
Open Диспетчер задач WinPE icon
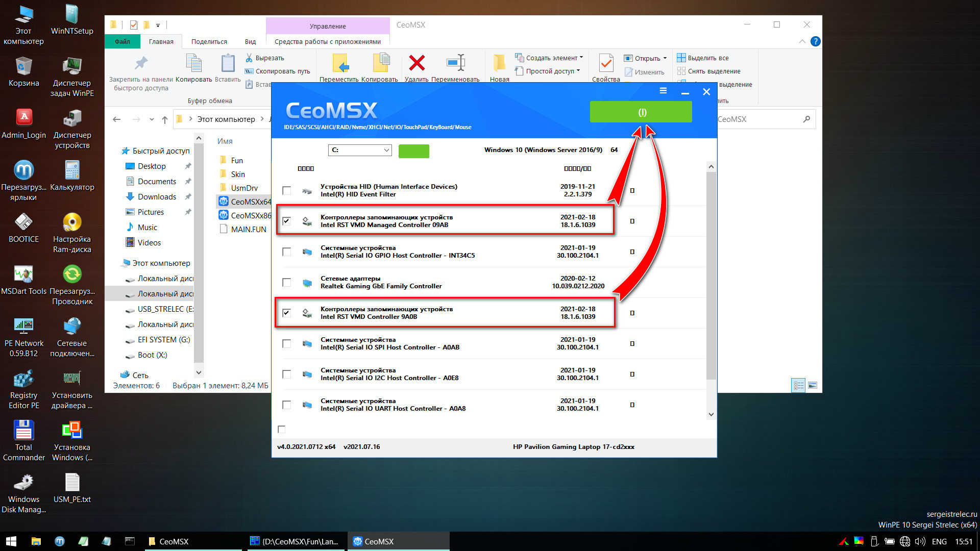click(x=72, y=77)
